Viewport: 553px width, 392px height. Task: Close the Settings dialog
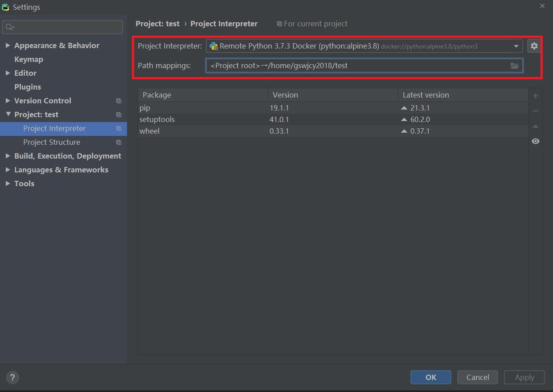(x=542, y=6)
